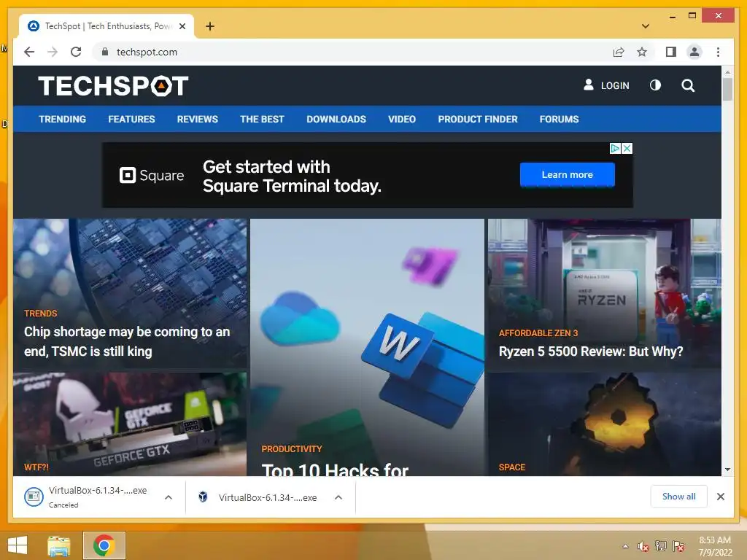Click the Chrome taskbar icon
The width and height of the screenshot is (747, 560).
[x=104, y=545]
